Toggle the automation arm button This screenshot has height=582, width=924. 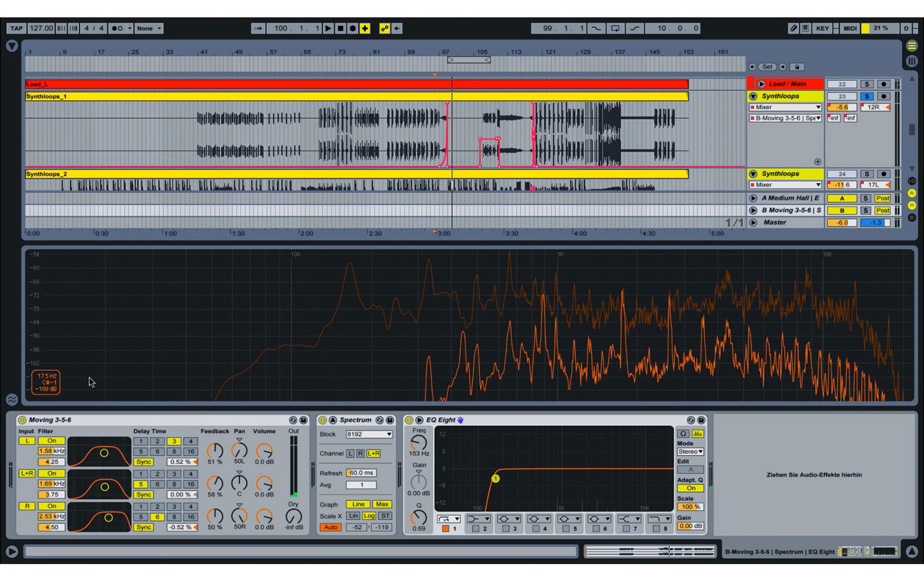click(385, 28)
